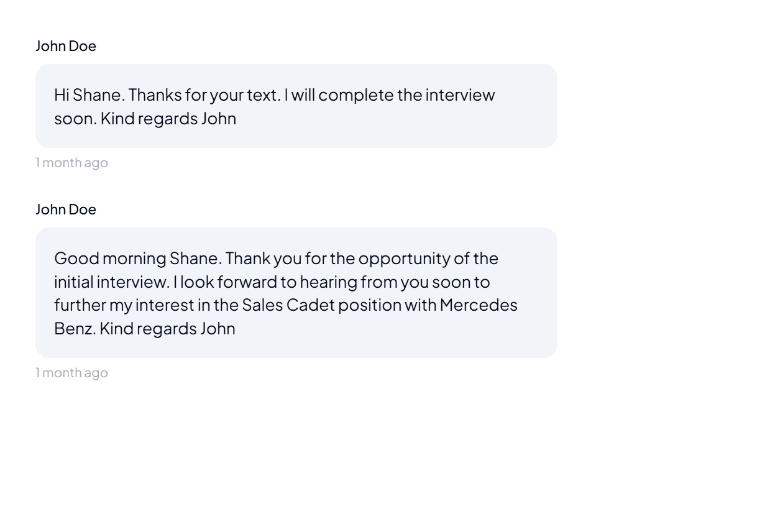Click the first John Doe sender name
765x532 pixels.
pyautogui.click(x=66, y=46)
